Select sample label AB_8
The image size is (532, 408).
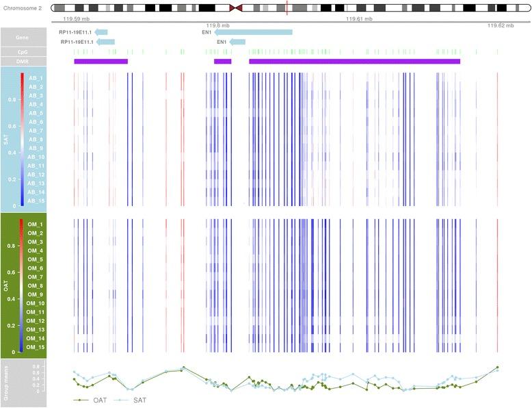(x=36, y=140)
